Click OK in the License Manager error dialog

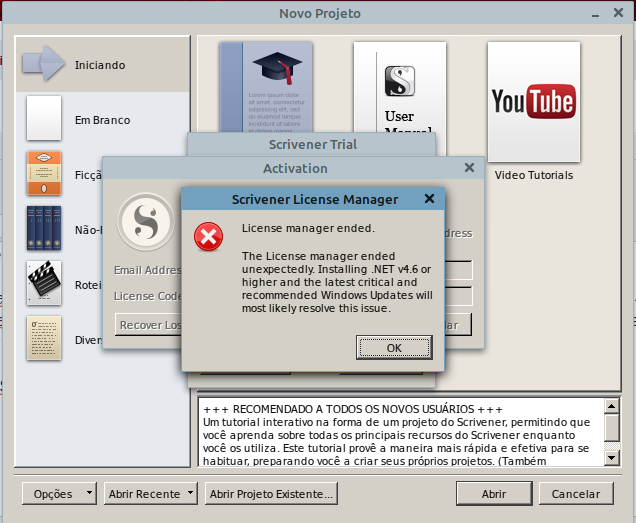coord(394,348)
